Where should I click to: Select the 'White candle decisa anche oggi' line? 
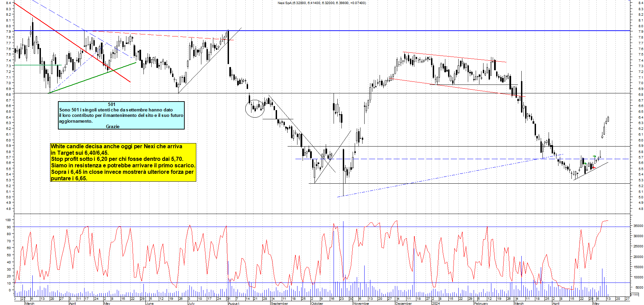click(117, 146)
